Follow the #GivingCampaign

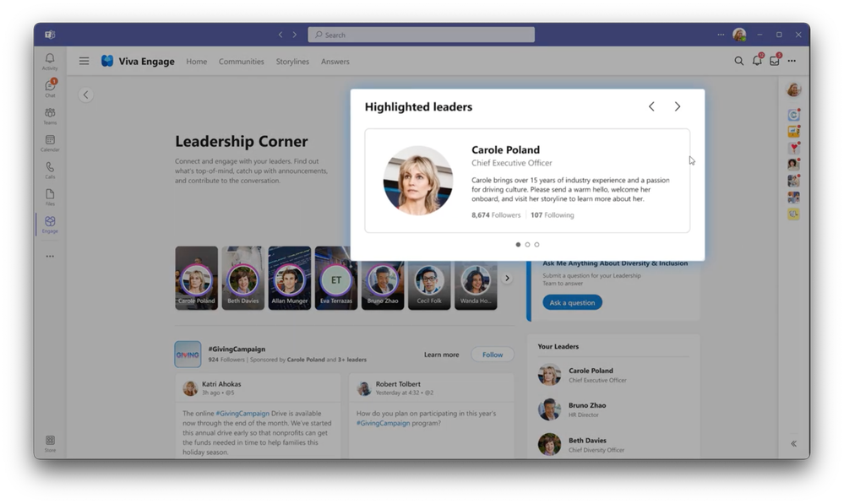click(x=492, y=355)
